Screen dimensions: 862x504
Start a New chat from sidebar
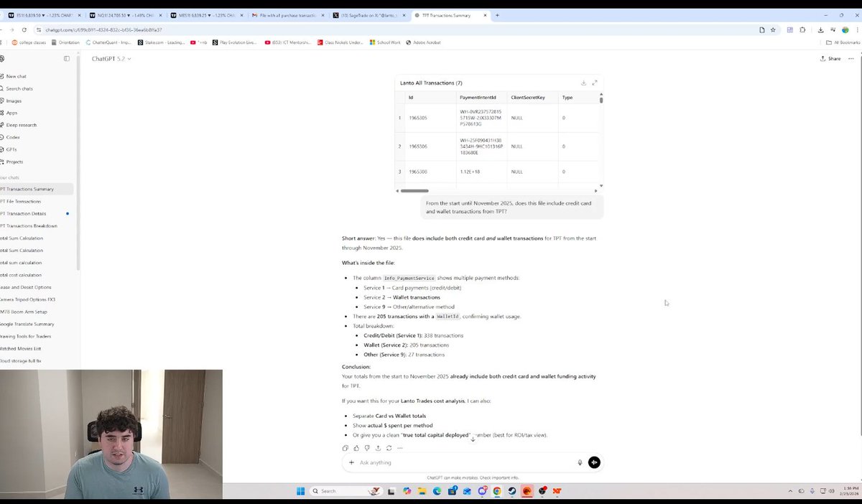[14, 76]
